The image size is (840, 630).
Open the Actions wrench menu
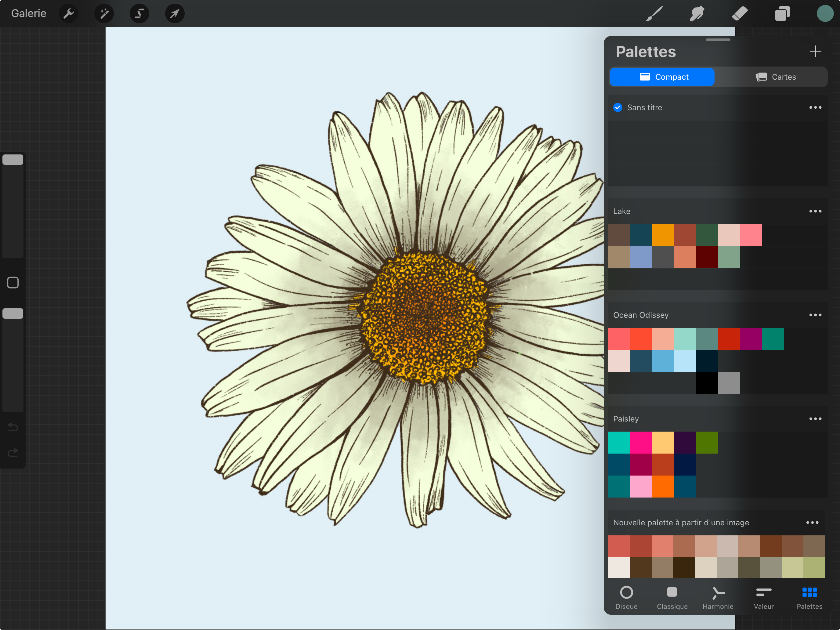69,14
